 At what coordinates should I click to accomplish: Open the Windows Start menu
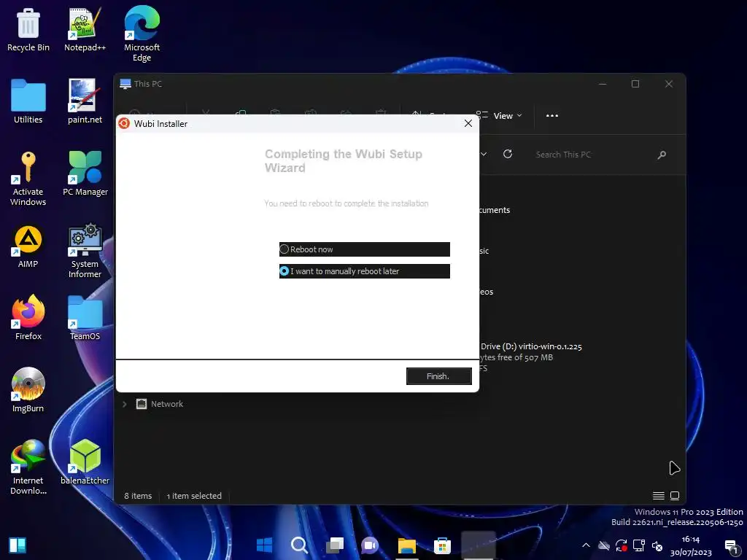pos(264,545)
